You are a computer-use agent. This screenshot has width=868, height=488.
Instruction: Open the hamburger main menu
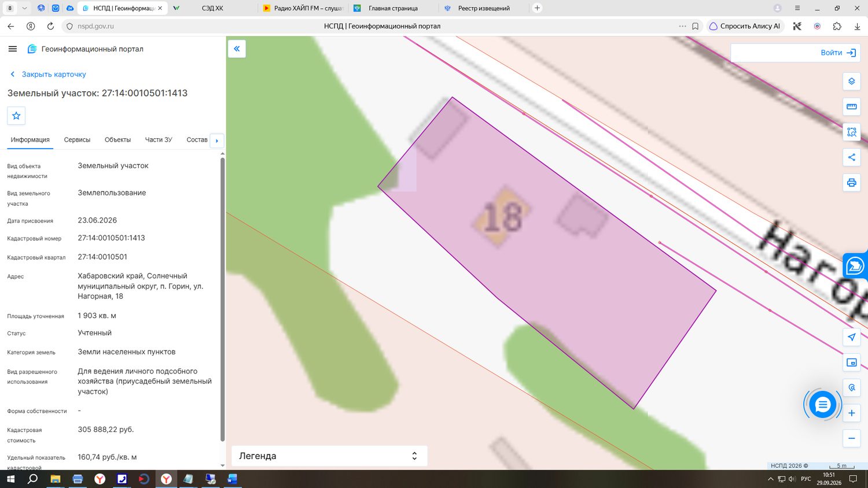(13, 49)
